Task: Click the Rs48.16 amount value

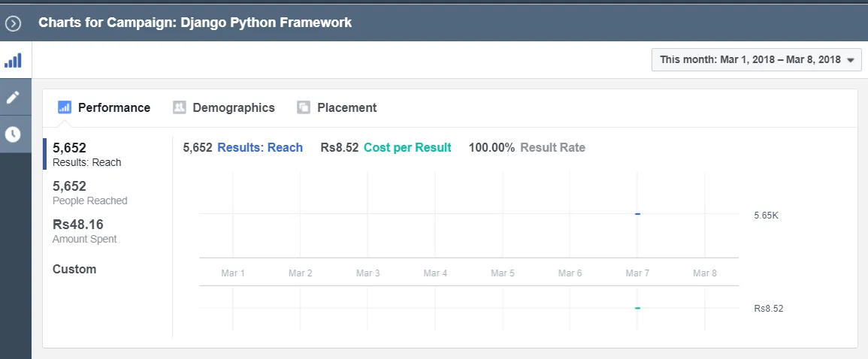Action: (78, 225)
